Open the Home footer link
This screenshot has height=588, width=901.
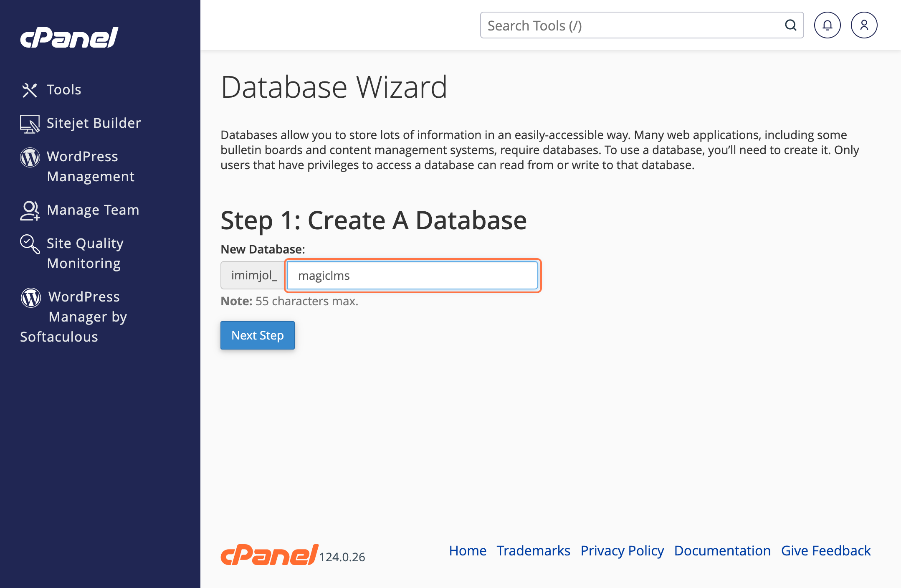468,551
